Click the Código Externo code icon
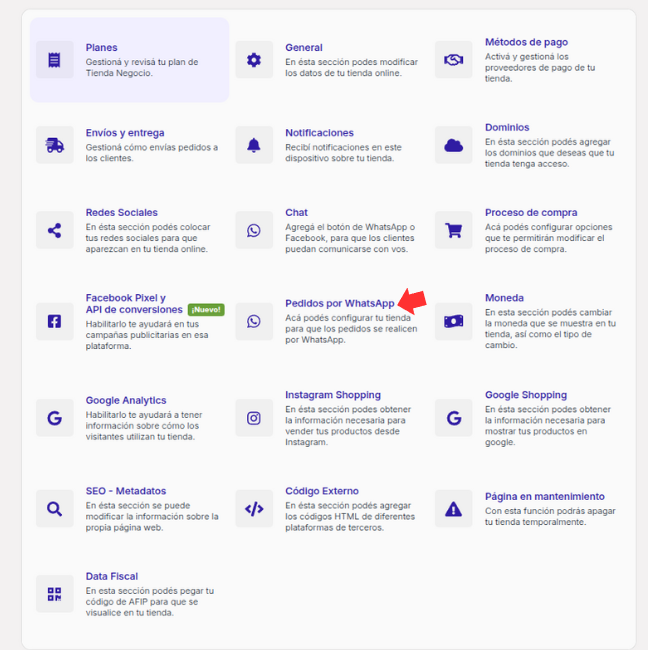 coord(254,509)
